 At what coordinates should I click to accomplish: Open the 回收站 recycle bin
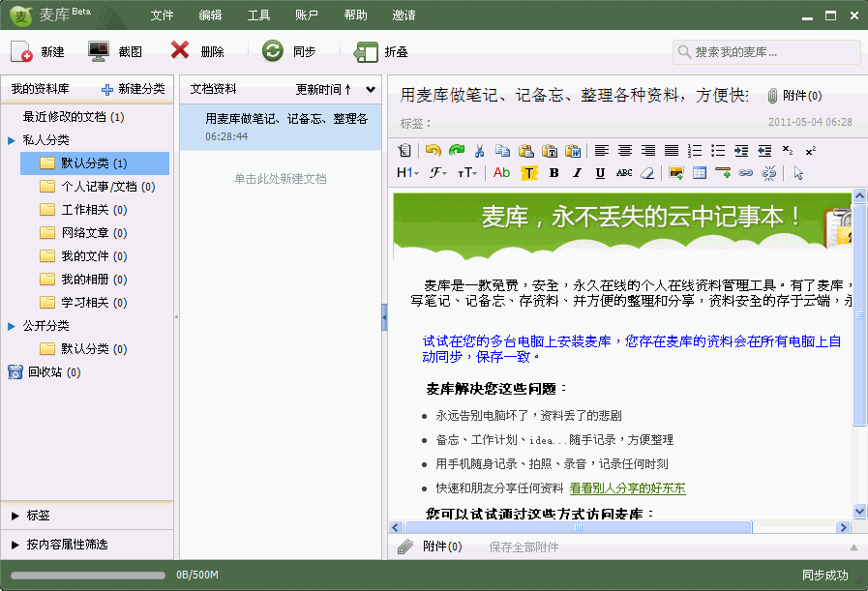pos(45,372)
